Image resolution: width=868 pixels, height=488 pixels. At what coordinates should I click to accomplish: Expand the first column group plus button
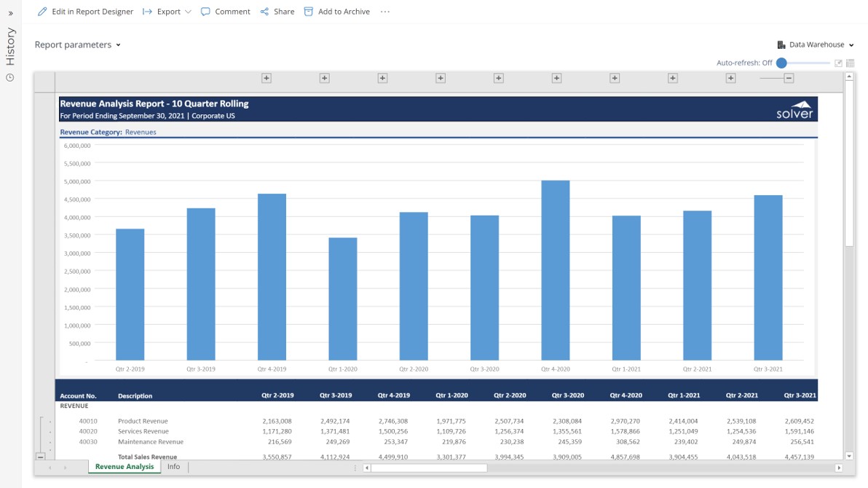coord(267,78)
